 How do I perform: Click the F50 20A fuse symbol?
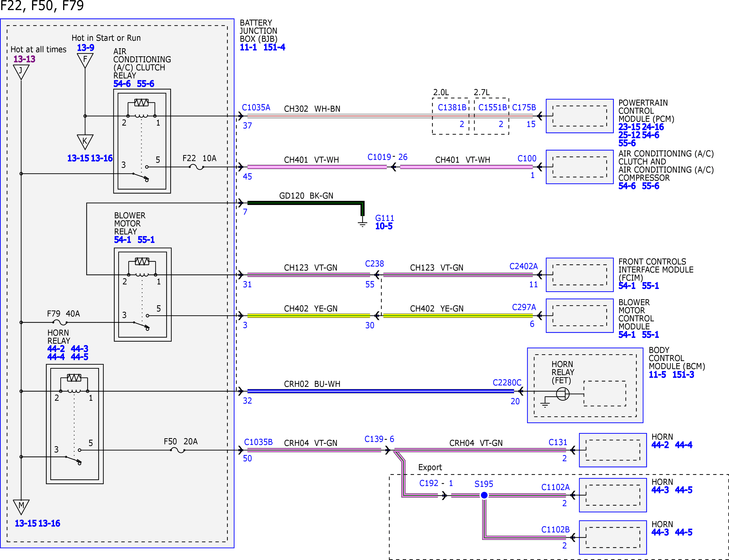click(x=177, y=450)
